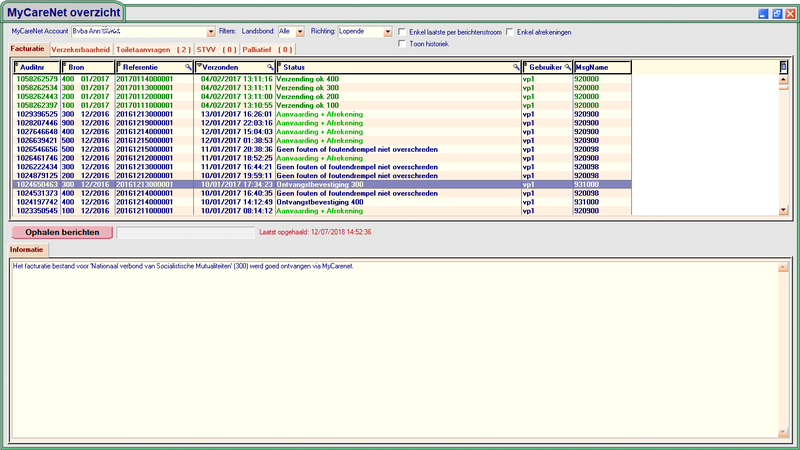Viewport: 800px width, 450px height.
Task: Check the 'Toon historiek' option
Action: tap(402, 44)
